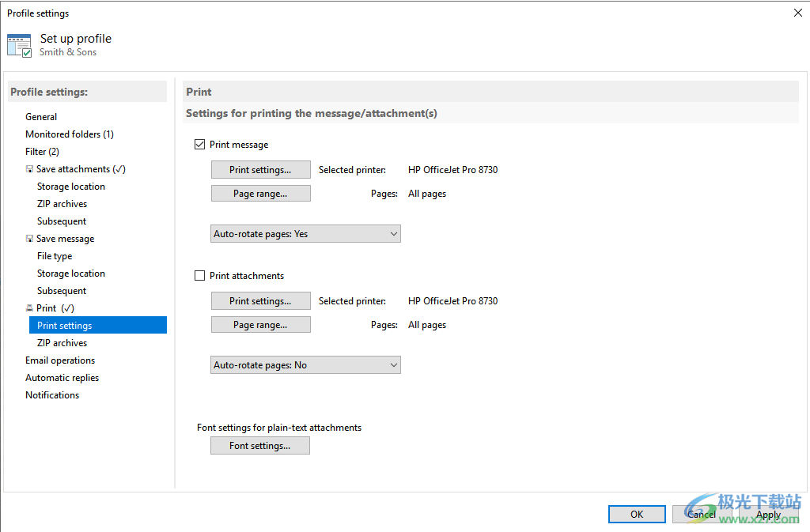810x532 pixels.
Task: Click the disk icon beside Save attachments
Action: coord(29,169)
